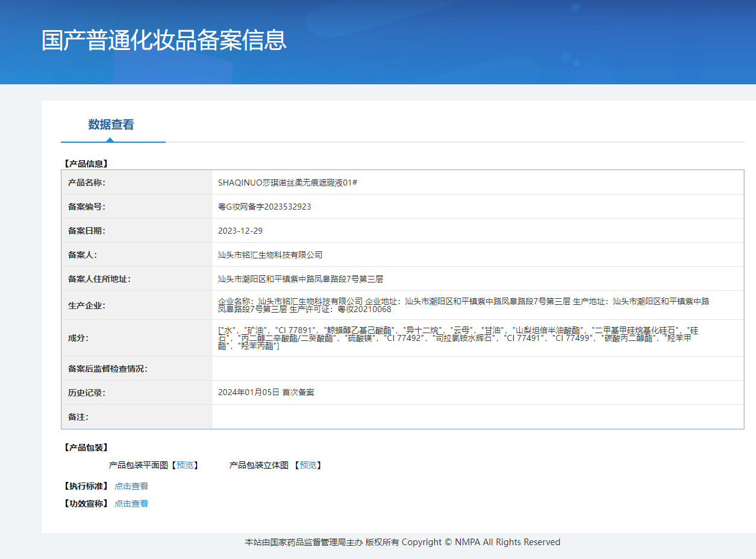Click the 生产企业 details text
This screenshot has height=559, width=756.
click(463, 305)
